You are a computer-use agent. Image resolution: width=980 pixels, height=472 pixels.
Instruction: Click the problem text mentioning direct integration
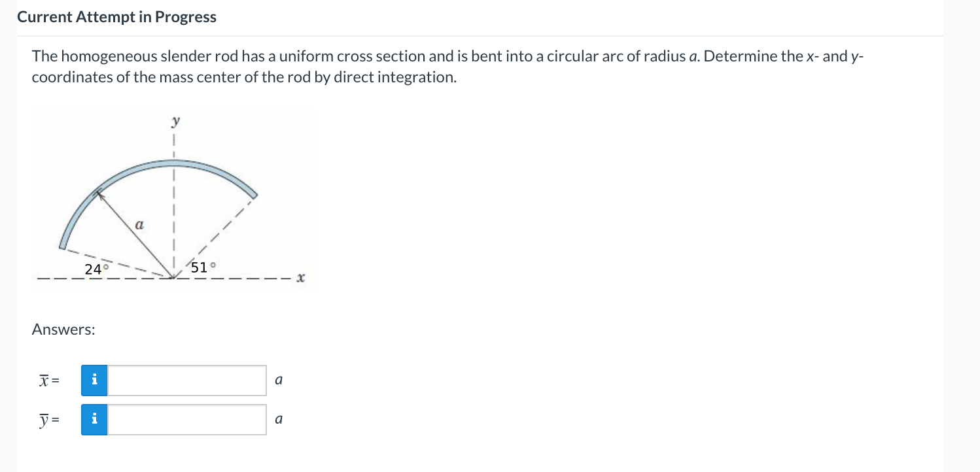click(x=244, y=77)
